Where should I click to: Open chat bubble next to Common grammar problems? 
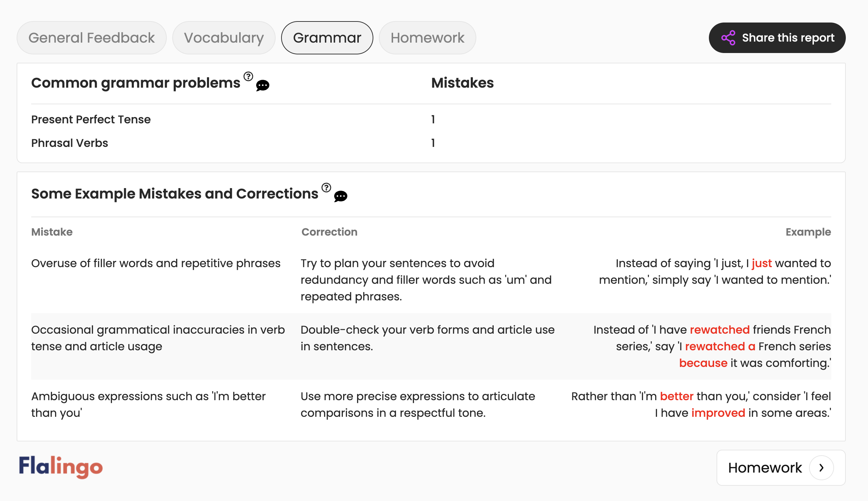(x=263, y=85)
